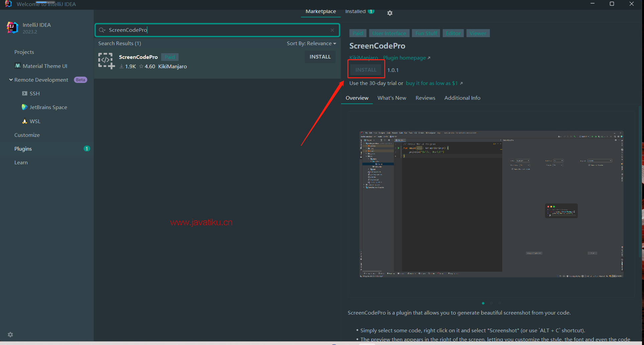Select the first screenshot carousel dot
Screen dimensions: 644x345
[483, 303]
